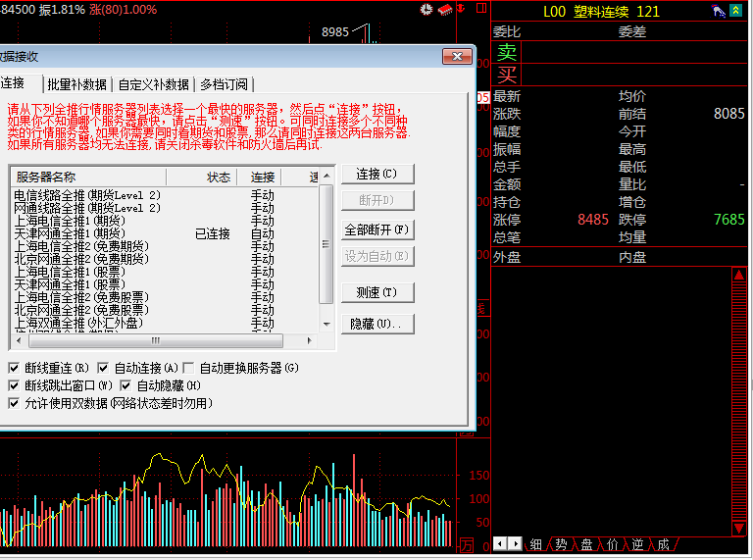Screen dimensions: 753x560
Task: Enable 自动更换服务器(G) checkbox
Action: click(188, 368)
